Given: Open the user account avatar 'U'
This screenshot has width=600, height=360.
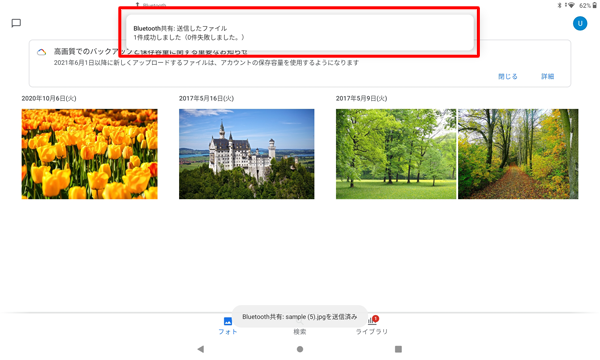Looking at the screenshot, I should [x=580, y=23].
